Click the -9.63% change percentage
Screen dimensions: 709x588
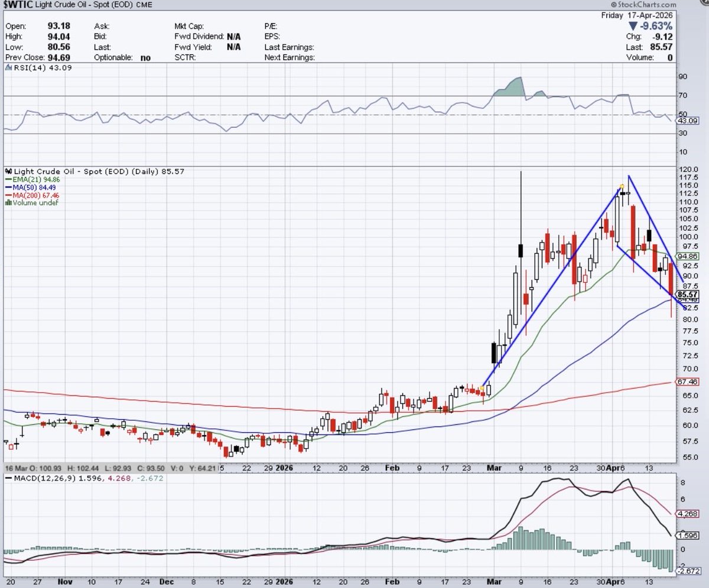click(x=657, y=26)
